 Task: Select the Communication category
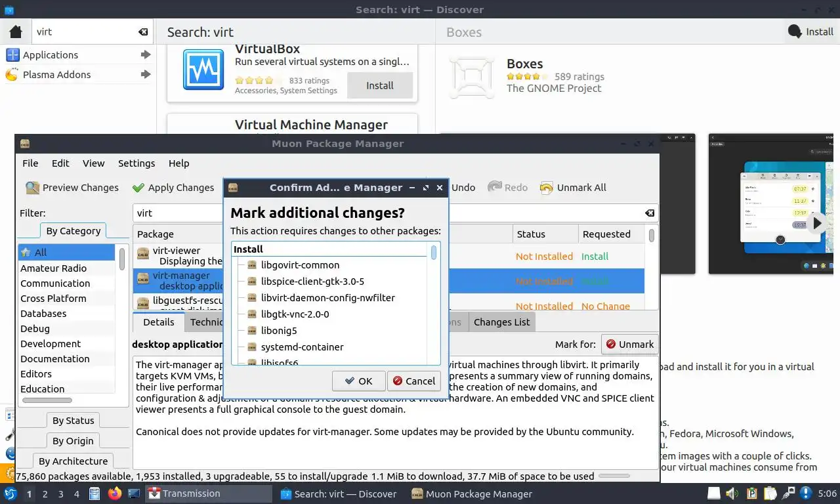click(x=67, y=283)
